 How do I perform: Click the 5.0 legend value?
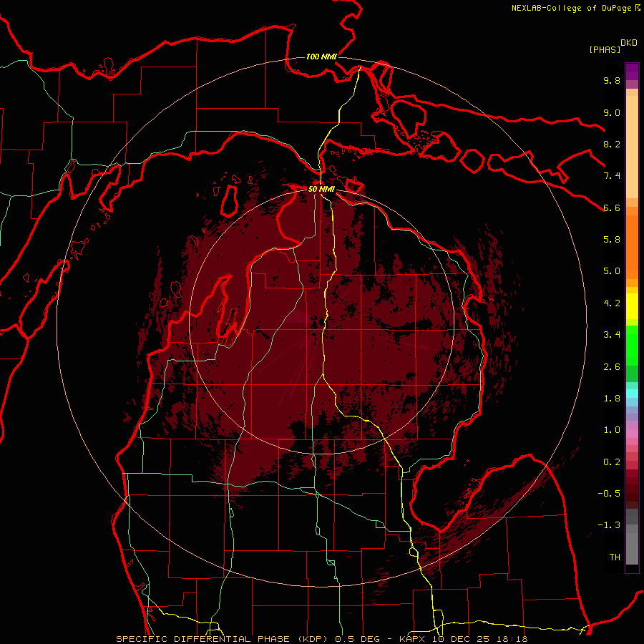pos(612,271)
